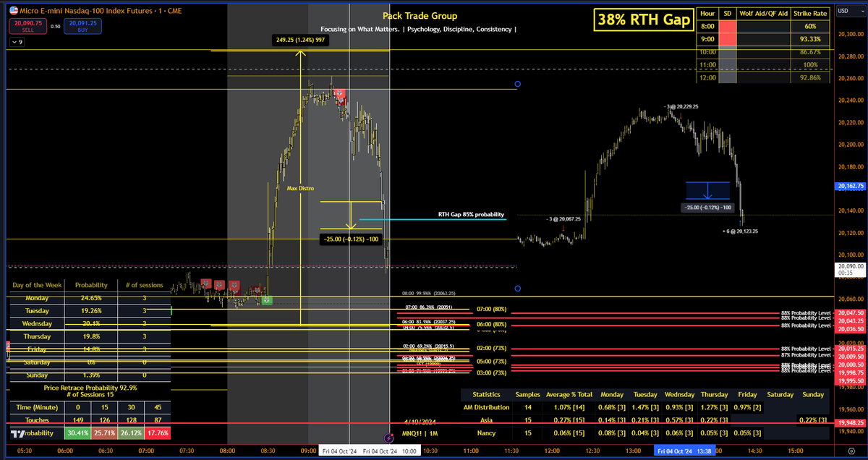Image resolution: width=868 pixels, height=460 pixels.
Task: Click the 'Asia' statistics row label
Action: (x=485, y=420)
